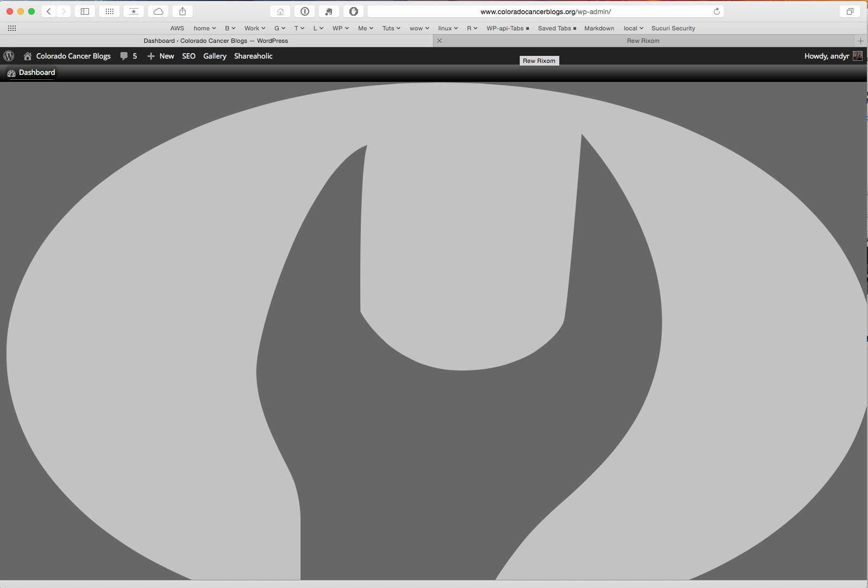
Task: Open the WordPress logo menu
Action: click(x=9, y=56)
